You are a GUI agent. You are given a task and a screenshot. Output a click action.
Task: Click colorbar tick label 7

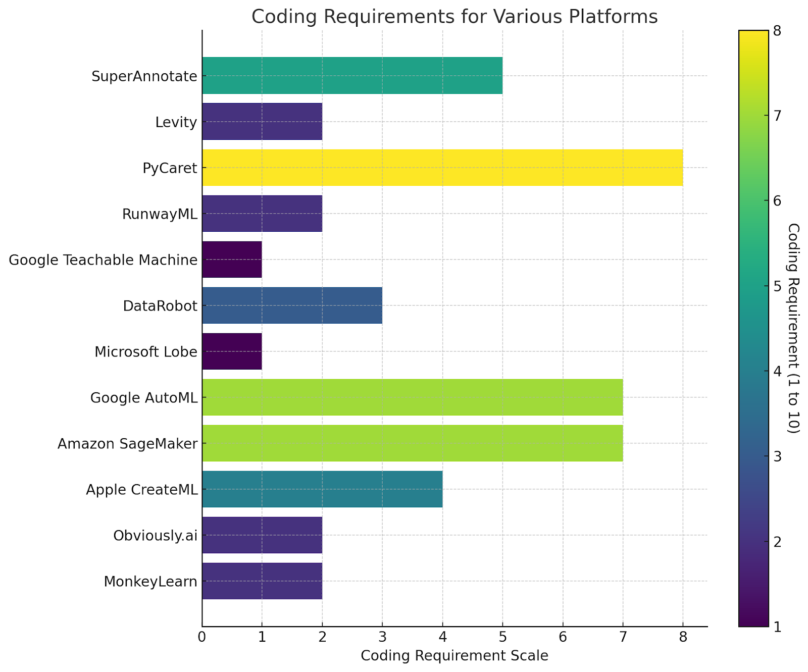point(777,116)
